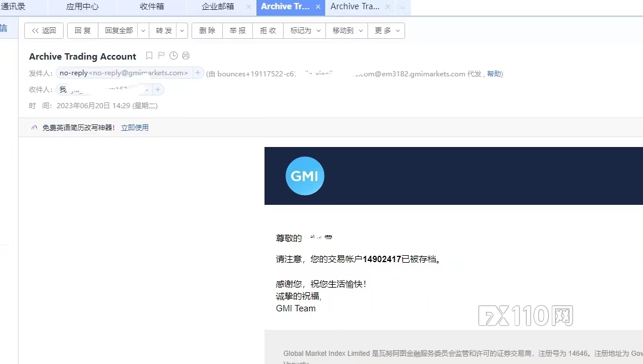This screenshot has height=364, width=643.
Task: Reply using the 回复 button
Action: [82, 31]
